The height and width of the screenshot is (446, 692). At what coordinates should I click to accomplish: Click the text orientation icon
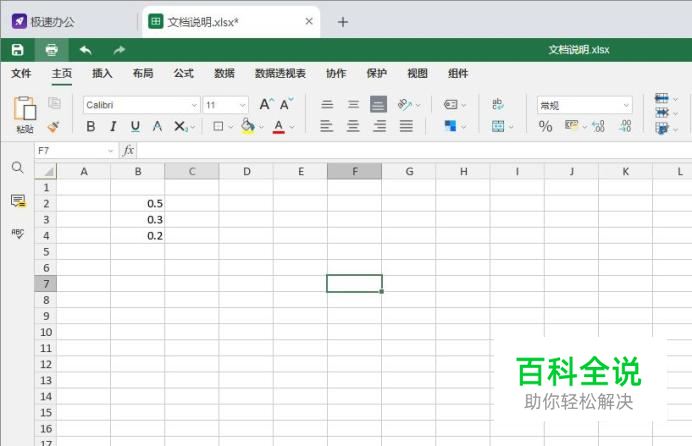(x=404, y=105)
